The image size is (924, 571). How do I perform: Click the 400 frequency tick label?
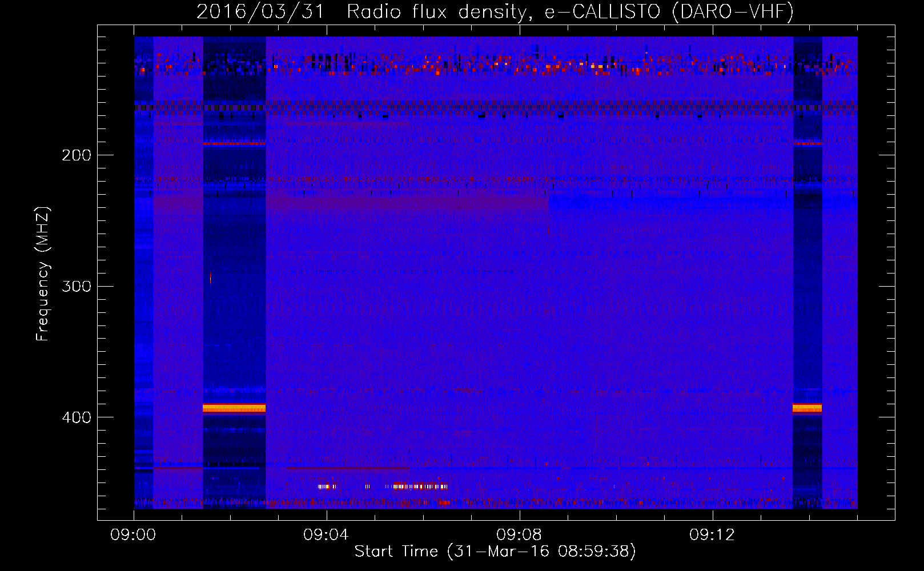click(77, 417)
